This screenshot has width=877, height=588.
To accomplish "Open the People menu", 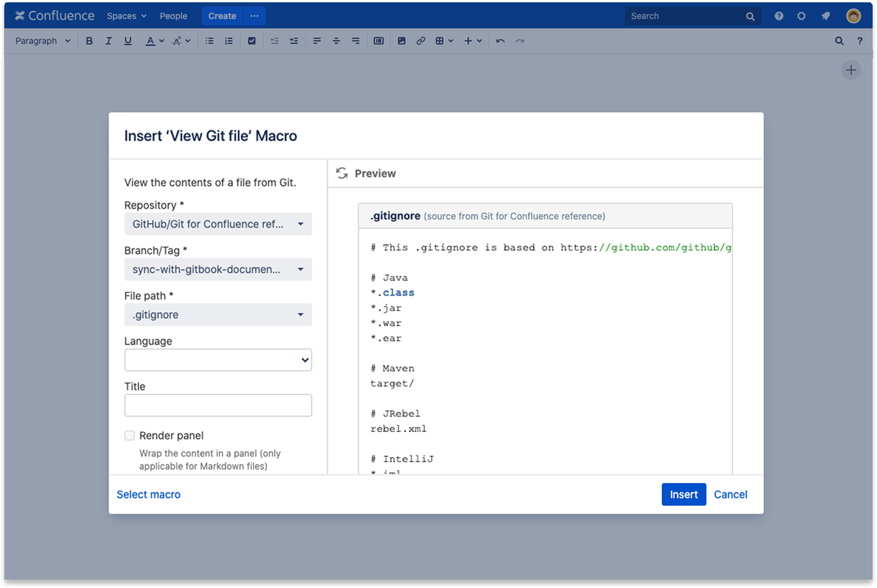I will (x=173, y=16).
